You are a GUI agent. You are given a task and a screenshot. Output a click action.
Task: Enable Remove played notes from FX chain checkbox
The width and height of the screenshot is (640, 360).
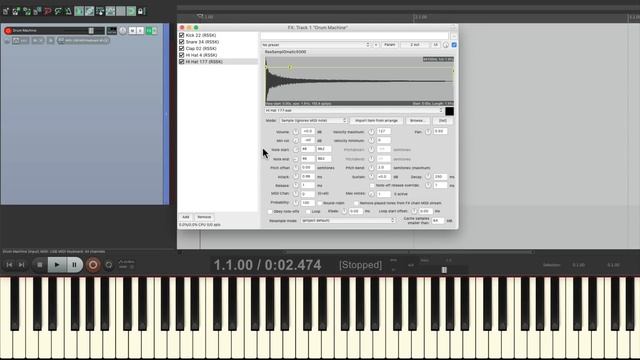pos(356,203)
